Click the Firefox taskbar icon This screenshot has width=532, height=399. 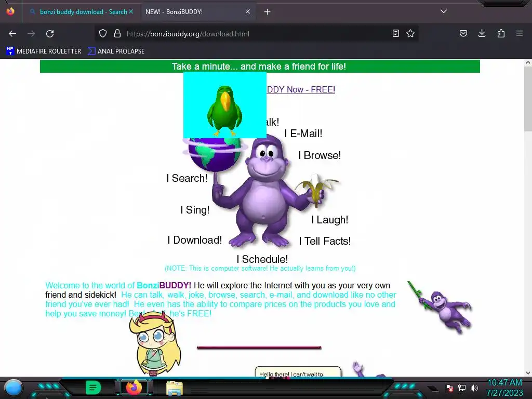point(134,388)
